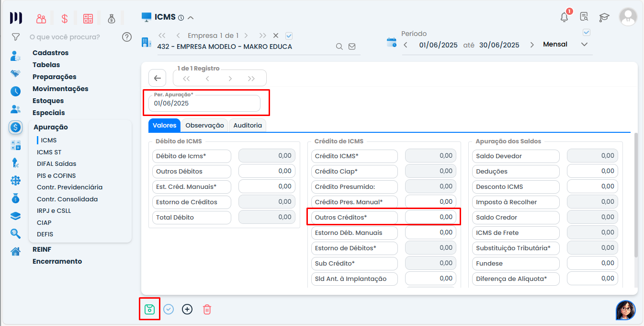The width and height of the screenshot is (644, 326).
Task: Add new record with plus icon
Action: (x=187, y=309)
